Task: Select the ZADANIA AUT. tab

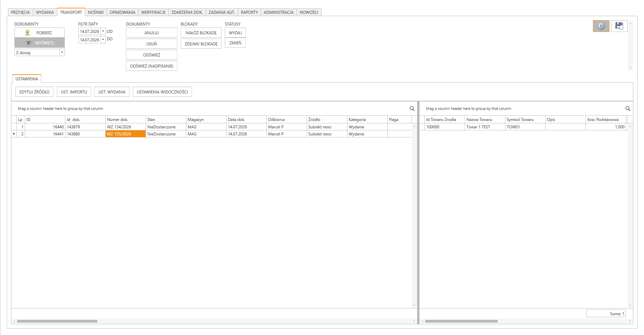Action: click(222, 12)
